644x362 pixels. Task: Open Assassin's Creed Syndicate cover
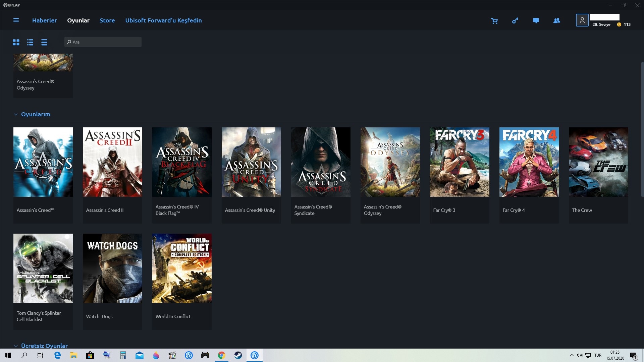321,162
